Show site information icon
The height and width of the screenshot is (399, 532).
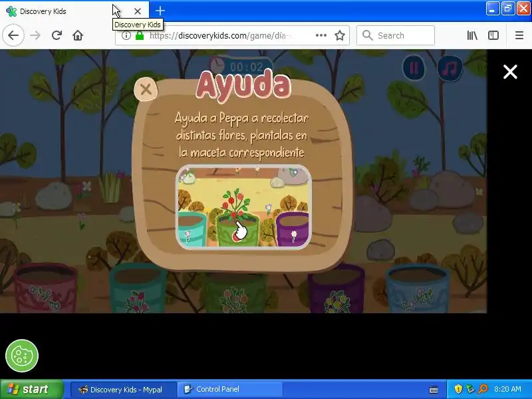click(126, 35)
